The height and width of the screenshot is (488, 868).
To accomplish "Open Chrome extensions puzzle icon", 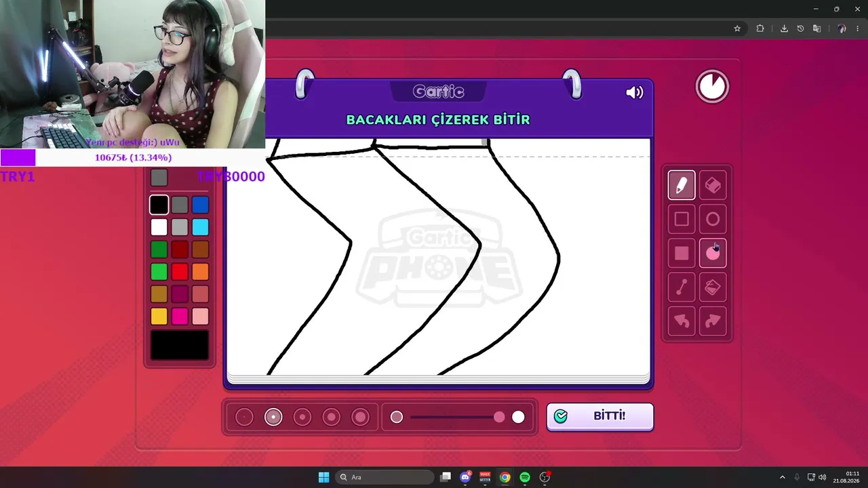I will [x=760, y=28].
